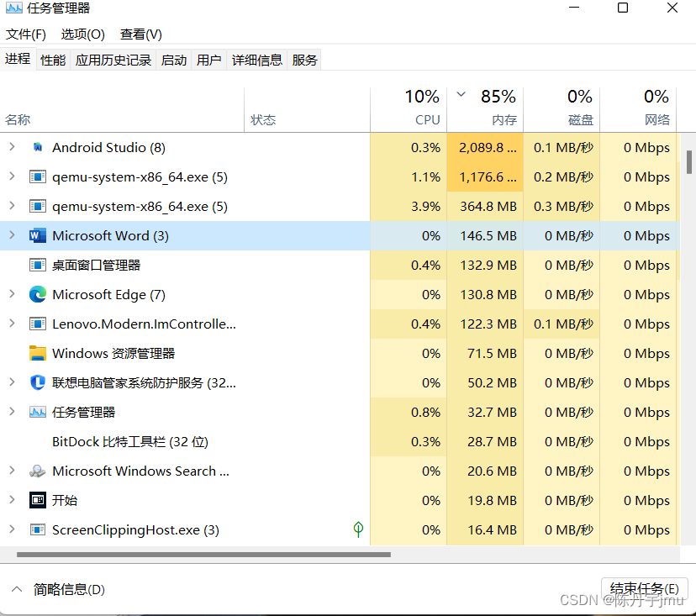Click the Microsoft Edge icon
Screen dimensions: 696x616
(38, 295)
